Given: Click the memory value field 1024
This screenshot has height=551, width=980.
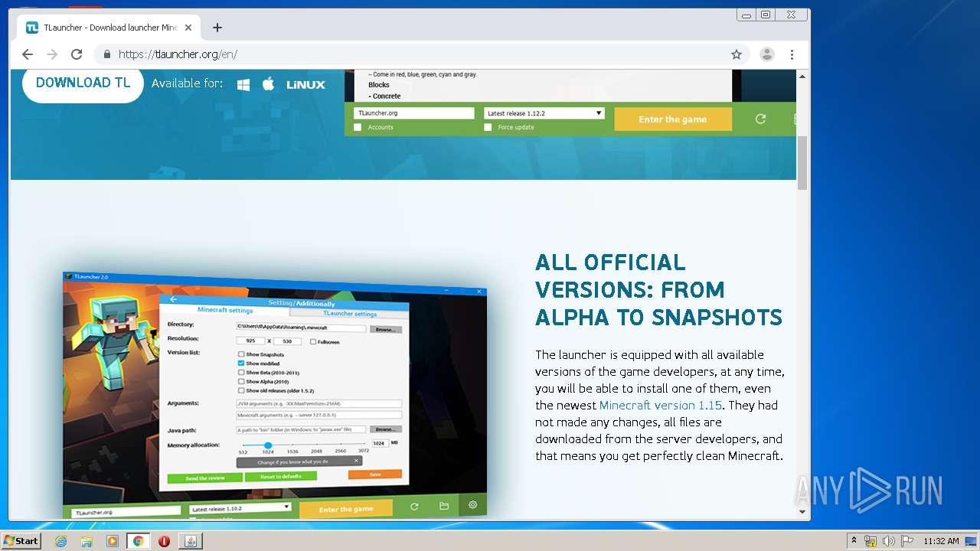Looking at the screenshot, I should (x=380, y=443).
